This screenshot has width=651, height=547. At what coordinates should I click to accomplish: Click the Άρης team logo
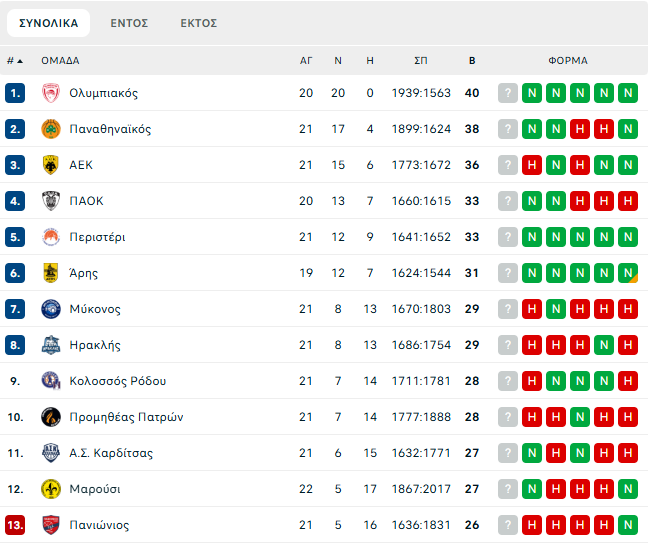tap(51, 273)
